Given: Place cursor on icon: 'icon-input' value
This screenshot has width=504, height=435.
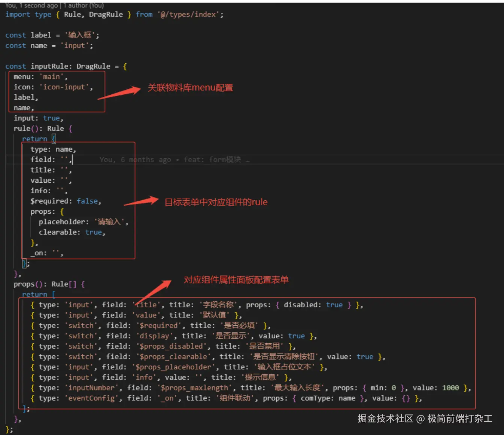Looking at the screenshot, I should point(66,87).
